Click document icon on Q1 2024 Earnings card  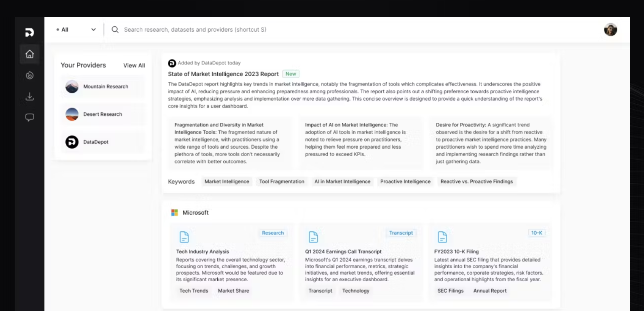point(313,237)
